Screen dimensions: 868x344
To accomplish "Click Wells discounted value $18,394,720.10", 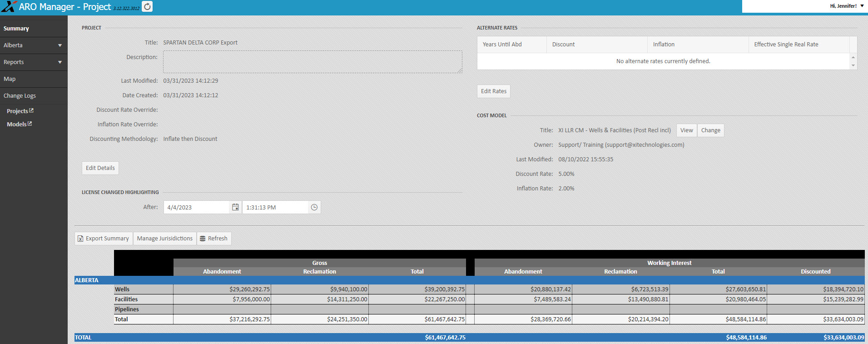I will click(843, 289).
